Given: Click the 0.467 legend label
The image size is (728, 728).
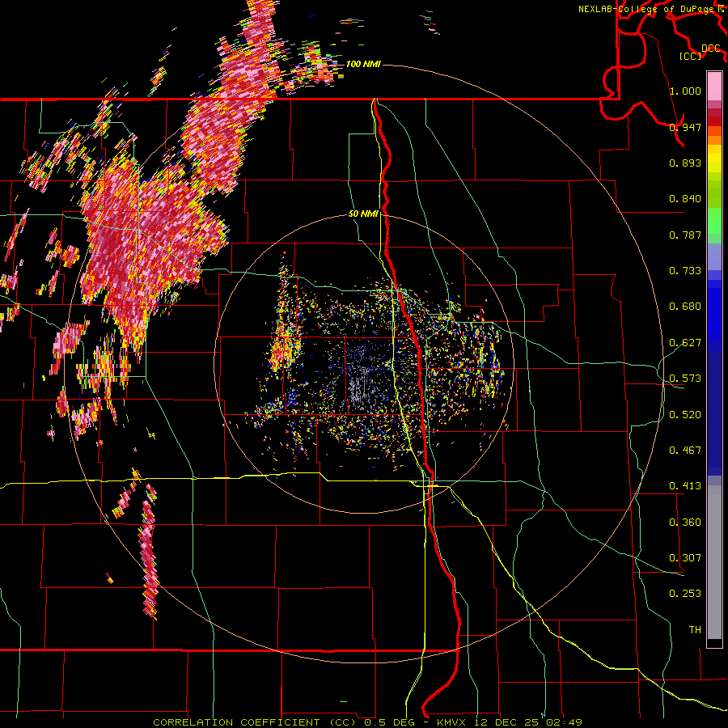Looking at the screenshot, I should click(685, 451).
